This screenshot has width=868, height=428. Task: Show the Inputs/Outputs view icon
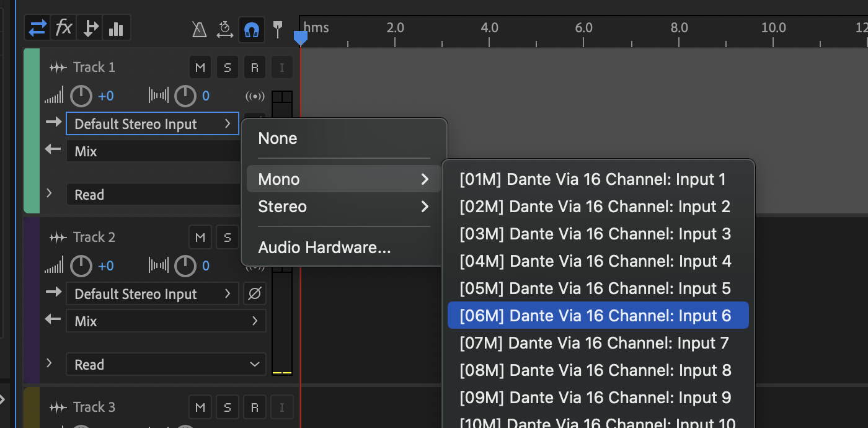38,29
